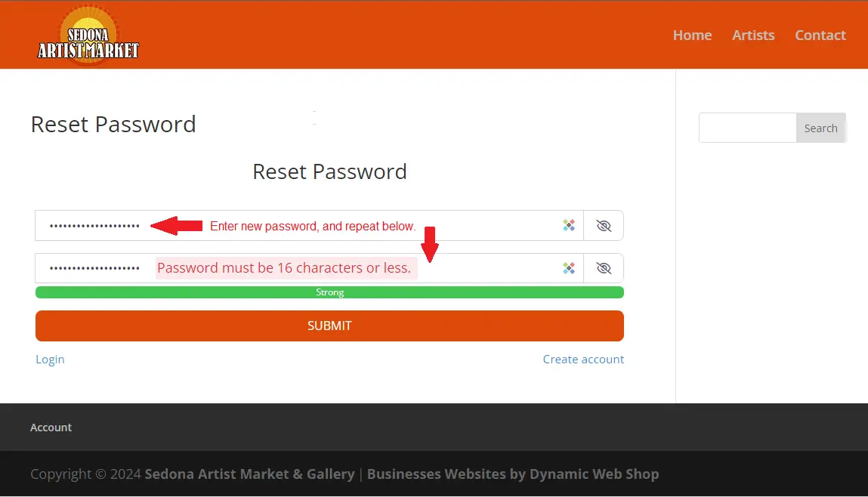Click password manager icon in new password field
The height and width of the screenshot is (497, 868).
pyautogui.click(x=569, y=225)
